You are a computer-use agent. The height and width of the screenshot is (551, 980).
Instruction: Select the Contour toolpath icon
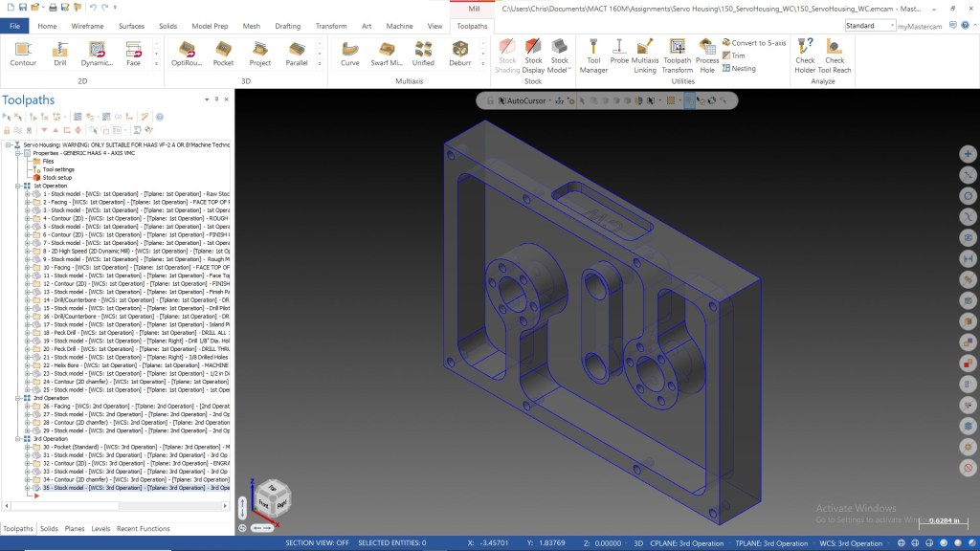[23, 54]
